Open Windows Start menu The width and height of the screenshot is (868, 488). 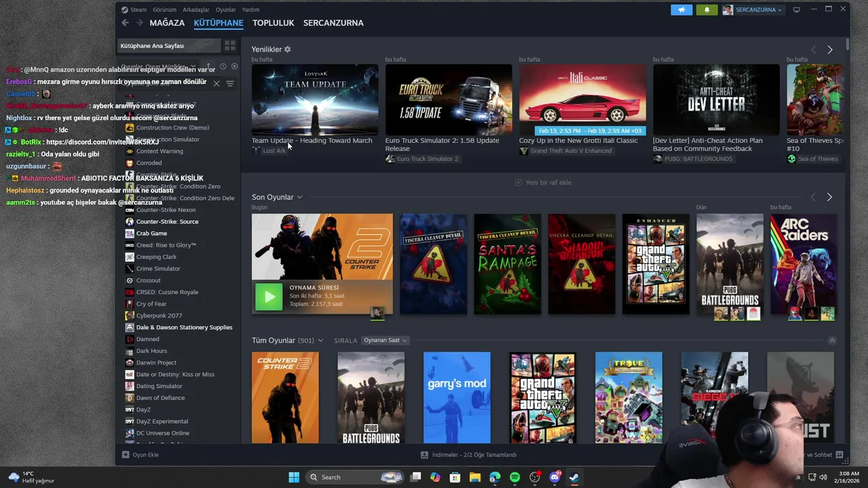[x=294, y=477]
